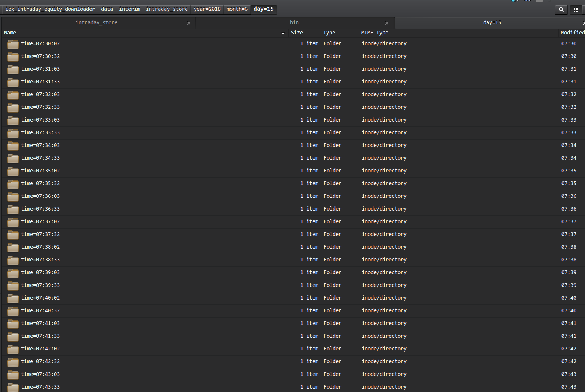This screenshot has width=585, height=392.
Task: Click the 07:40 modified time of time=07:40:32
Action: pyautogui.click(x=569, y=310)
